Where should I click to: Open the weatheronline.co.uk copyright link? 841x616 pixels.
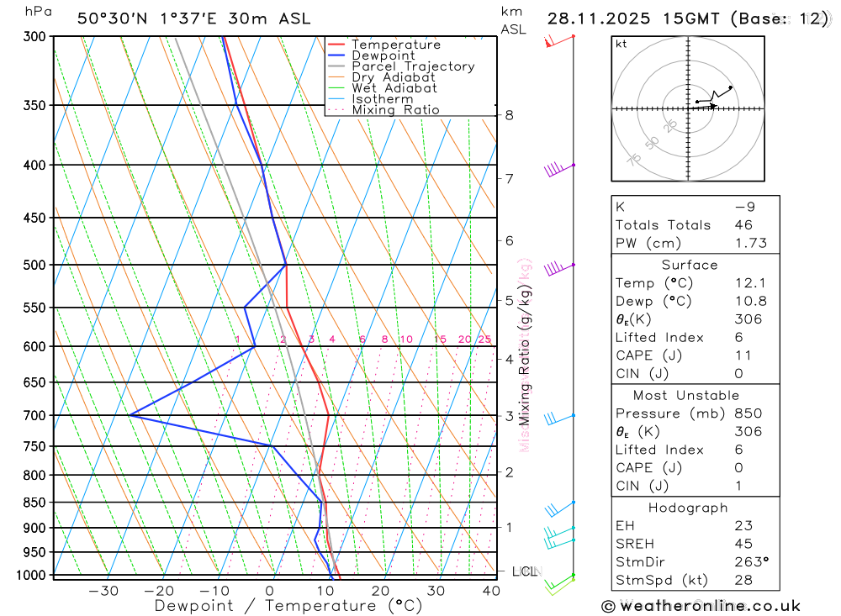pos(701,607)
